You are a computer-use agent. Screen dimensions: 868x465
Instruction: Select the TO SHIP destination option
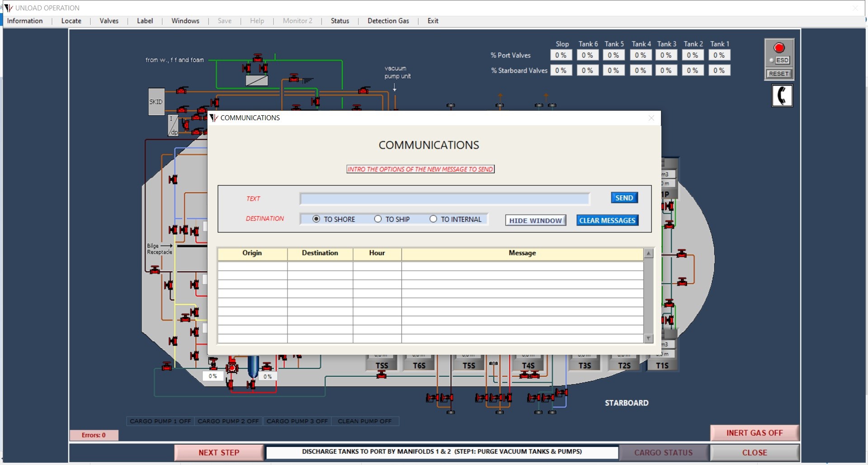(378, 219)
